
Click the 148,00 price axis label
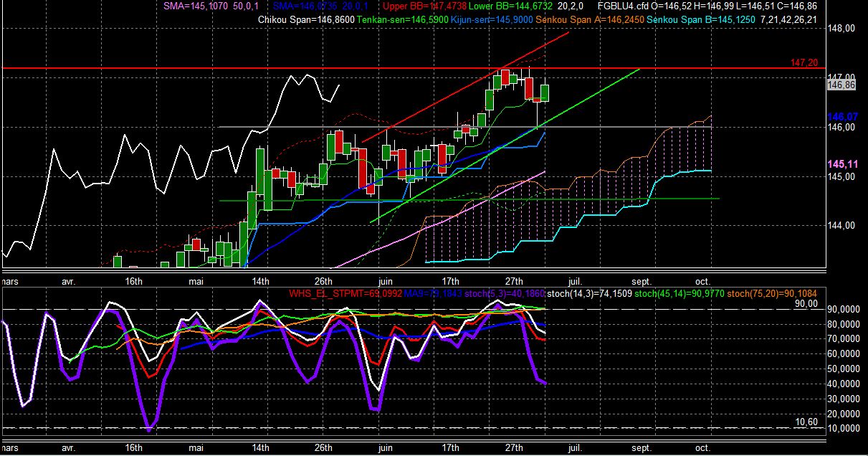pyautogui.click(x=841, y=29)
